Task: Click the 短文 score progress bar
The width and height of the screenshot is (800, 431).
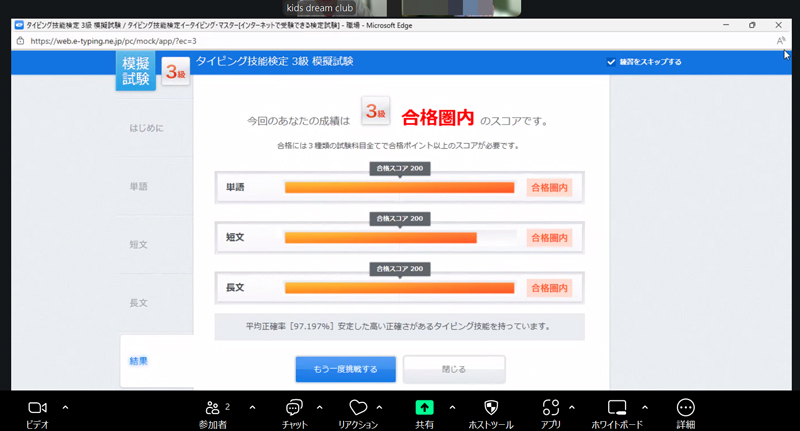Action: click(399, 238)
